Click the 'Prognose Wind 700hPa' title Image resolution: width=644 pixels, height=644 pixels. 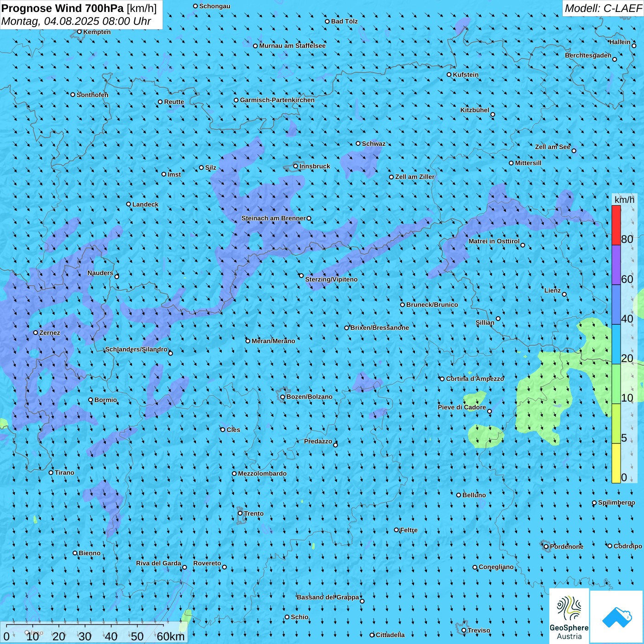(63, 8)
